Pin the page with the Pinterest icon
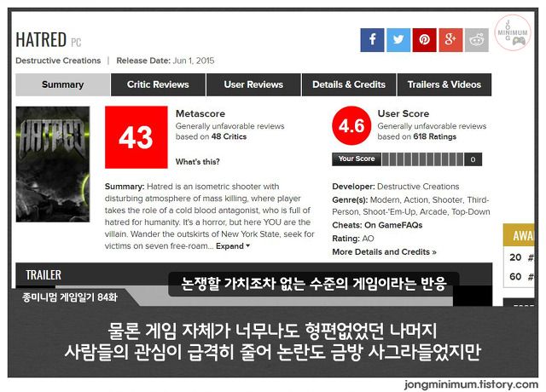The width and height of the screenshot is (546, 392). click(x=425, y=40)
